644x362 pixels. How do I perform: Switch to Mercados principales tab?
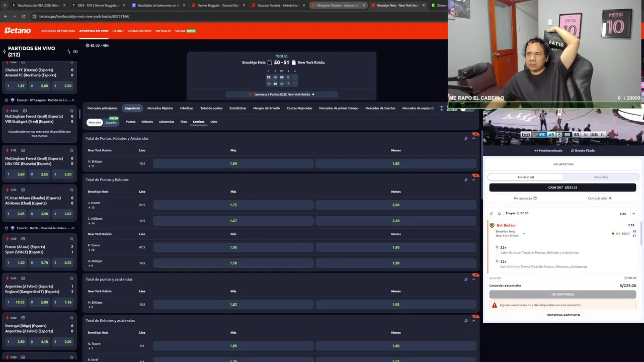(x=102, y=108)
